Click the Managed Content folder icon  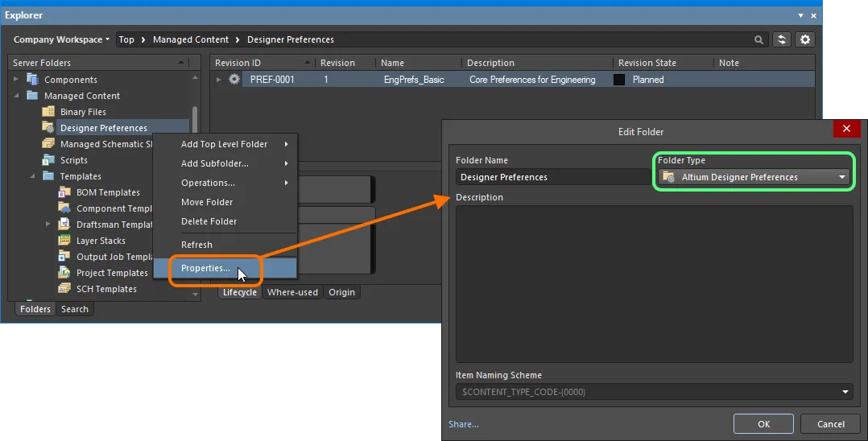(32, 95)
